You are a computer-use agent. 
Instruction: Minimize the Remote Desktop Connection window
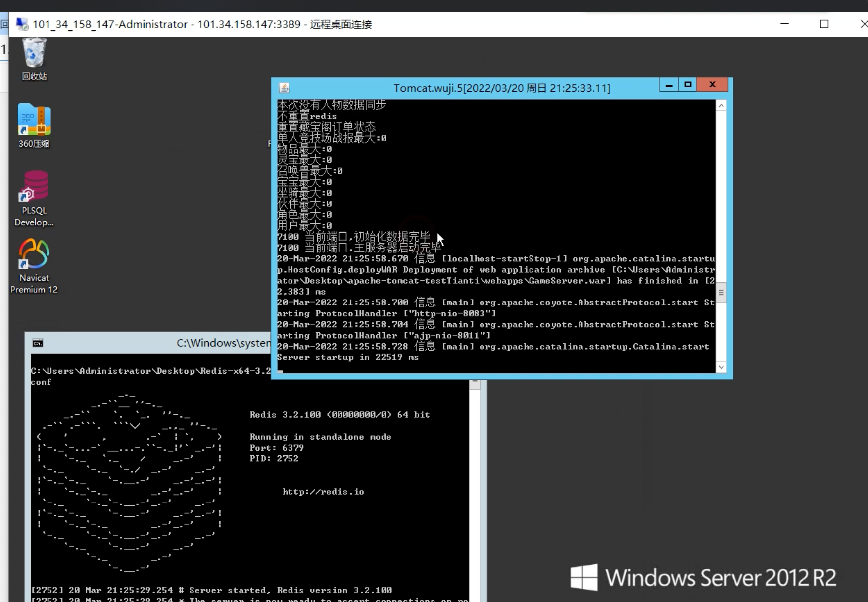tap(784, 24)
